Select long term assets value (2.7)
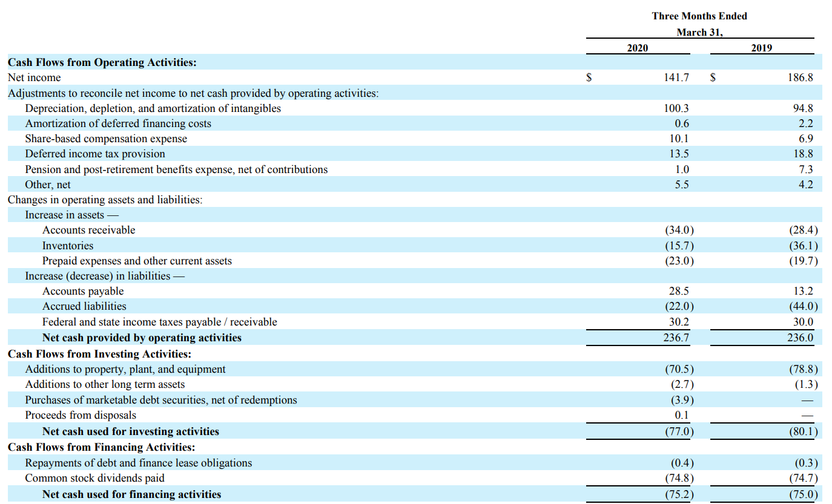The height and width of the screenshot is (504, 832). point(682,384)
